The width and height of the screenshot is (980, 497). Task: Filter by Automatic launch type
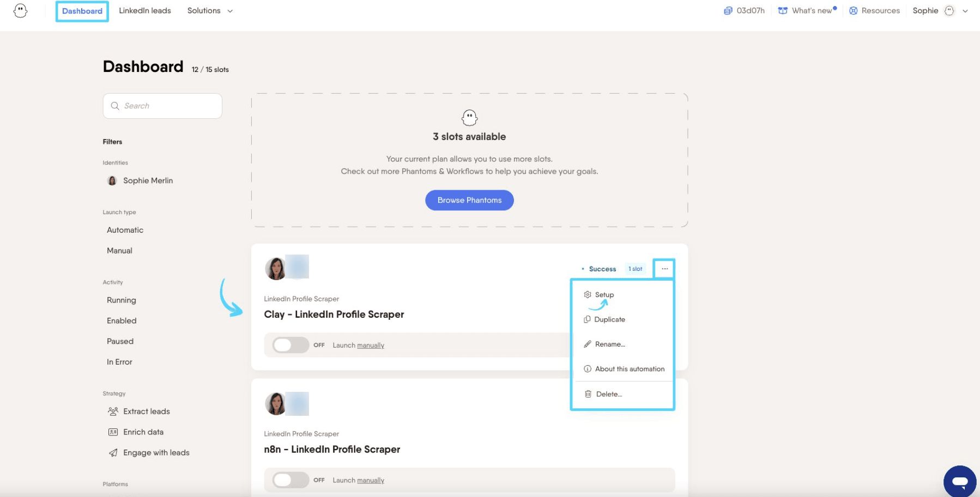tap(125, 230)
